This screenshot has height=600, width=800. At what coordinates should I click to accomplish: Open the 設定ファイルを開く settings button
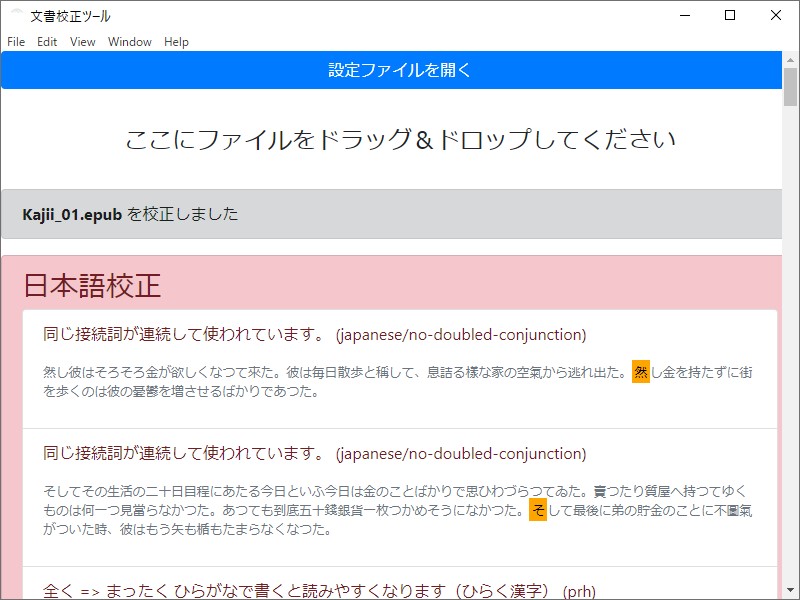click(x=400, y=70)
